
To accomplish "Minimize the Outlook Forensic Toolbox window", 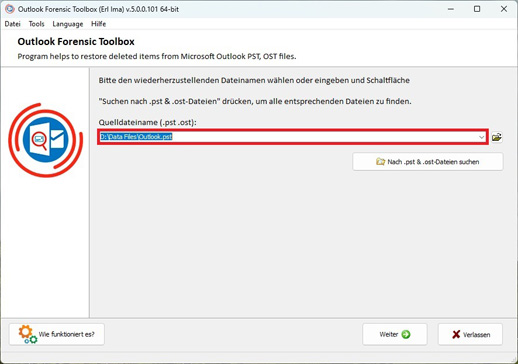I will (x=451, y=9).
